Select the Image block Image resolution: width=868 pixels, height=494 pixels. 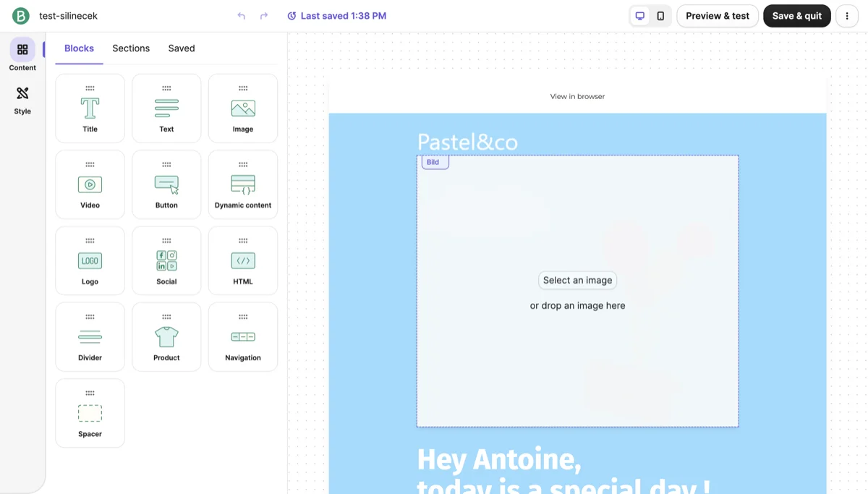[x=243, y=108]
